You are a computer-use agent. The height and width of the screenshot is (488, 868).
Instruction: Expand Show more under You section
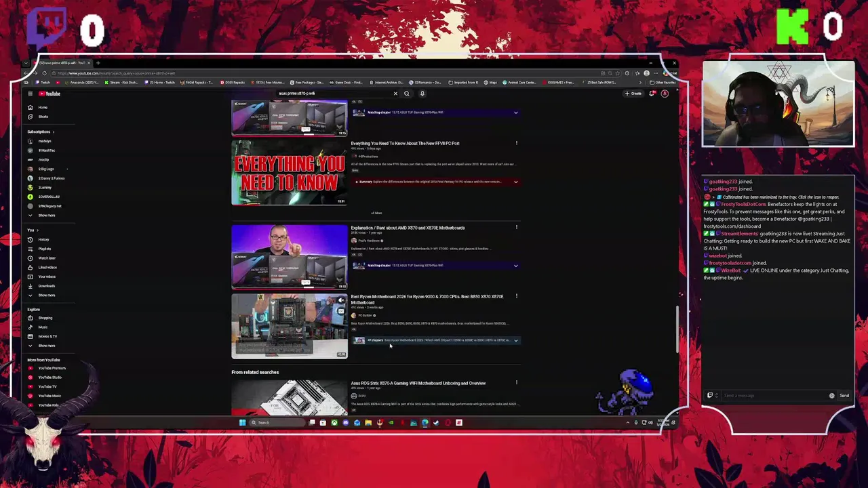click(46, 295)
